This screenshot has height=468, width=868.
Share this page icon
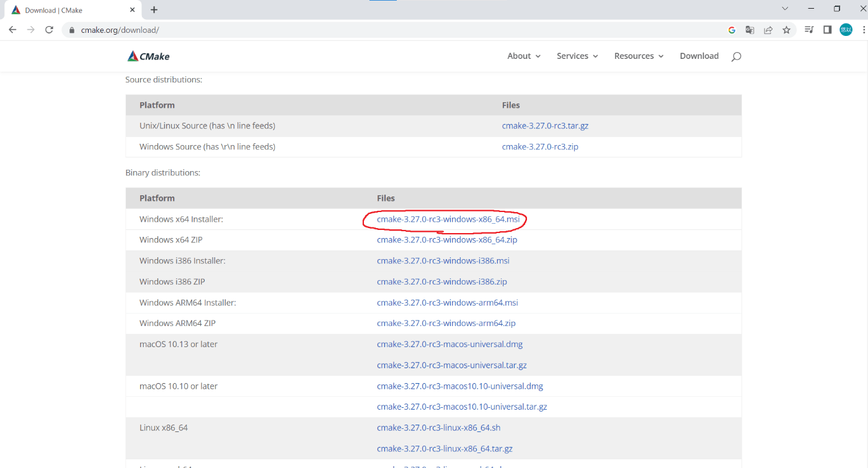[x=768, y=30]
